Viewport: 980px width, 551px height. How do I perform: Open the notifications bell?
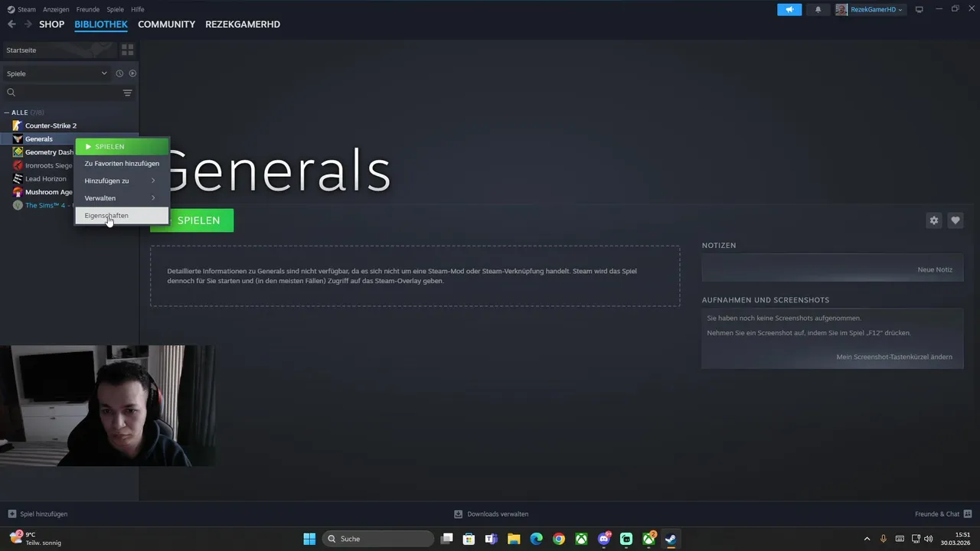click(818, 9)
